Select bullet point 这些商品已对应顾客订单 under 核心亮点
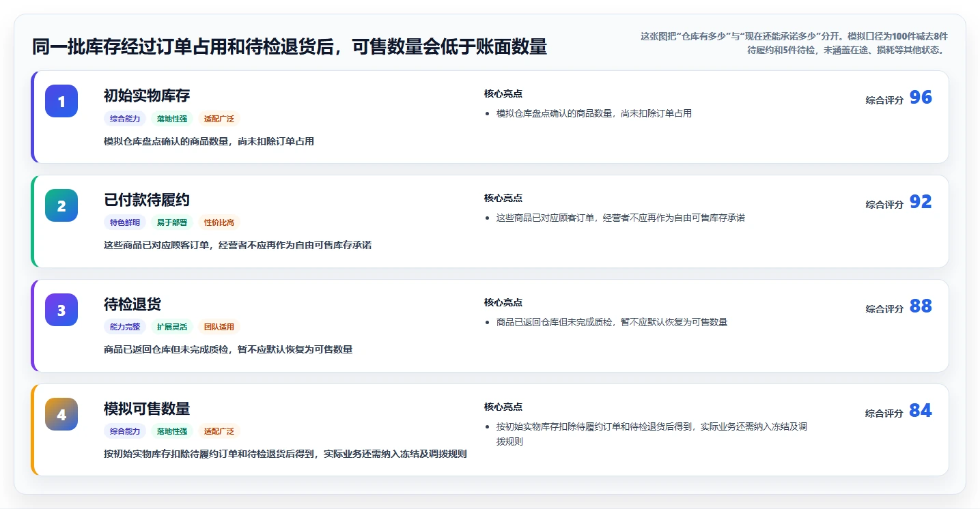This screenshot has width=980, height=509. tap(621, 218)
